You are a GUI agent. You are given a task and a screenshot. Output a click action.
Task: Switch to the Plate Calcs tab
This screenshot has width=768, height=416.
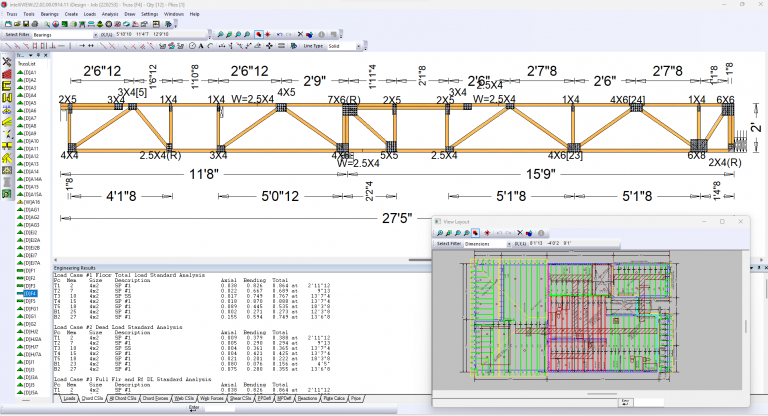(334, 399)
